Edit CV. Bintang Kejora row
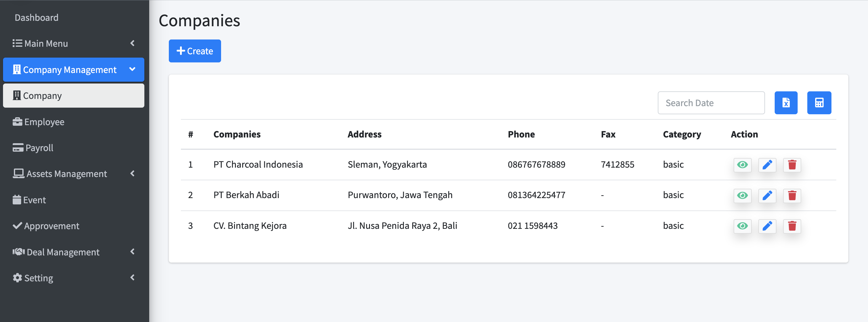Image resolution: width=868 pixels, height=322 pixels. click(767, 226)
